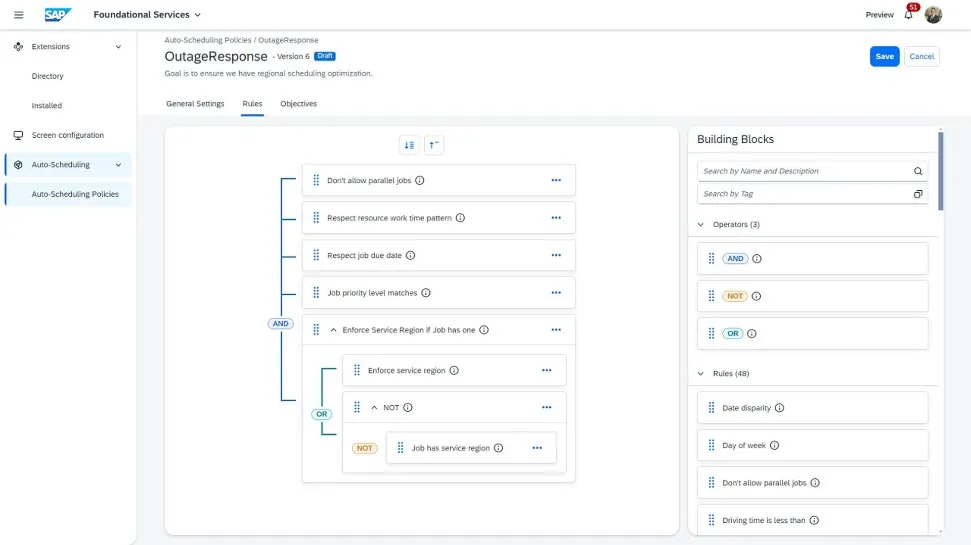The image size is (971, 545).
Task: Open the notifications bell icon
Action: (908, 15)
